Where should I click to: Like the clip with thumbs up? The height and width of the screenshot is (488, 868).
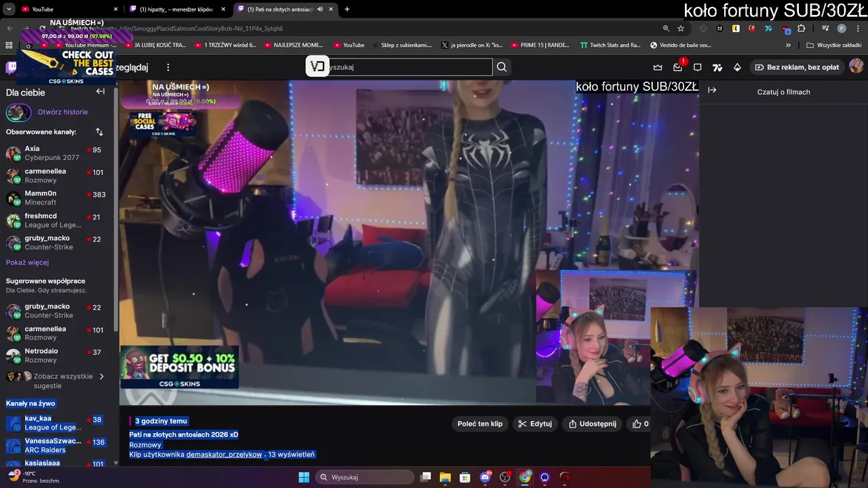tap(637, 424)
